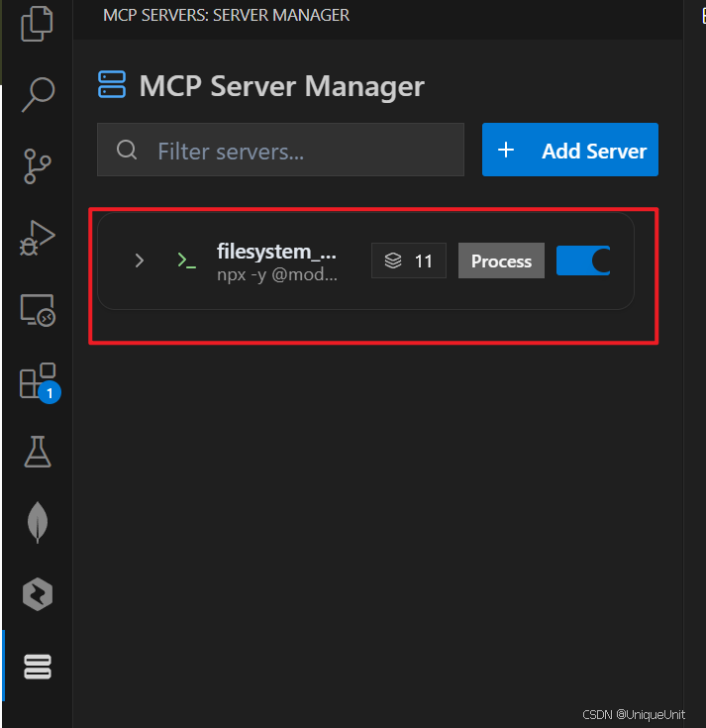This screenshot has height=728, width=706.
Task: Expand the filesystem server entry chevron
Action: point(140,260)
